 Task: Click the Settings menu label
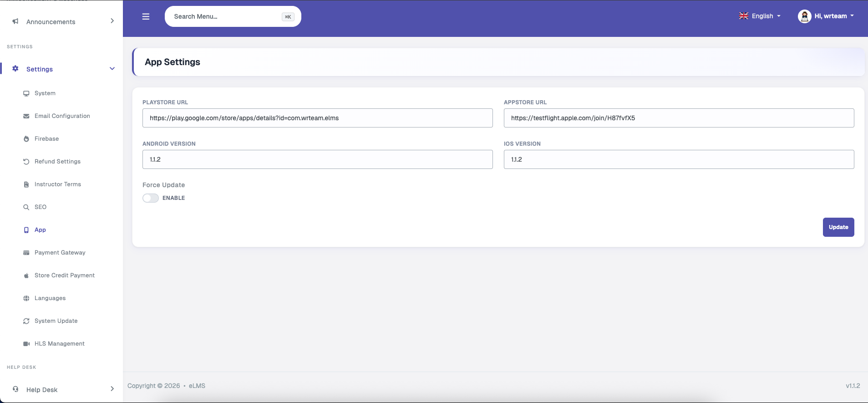(40, 69)
